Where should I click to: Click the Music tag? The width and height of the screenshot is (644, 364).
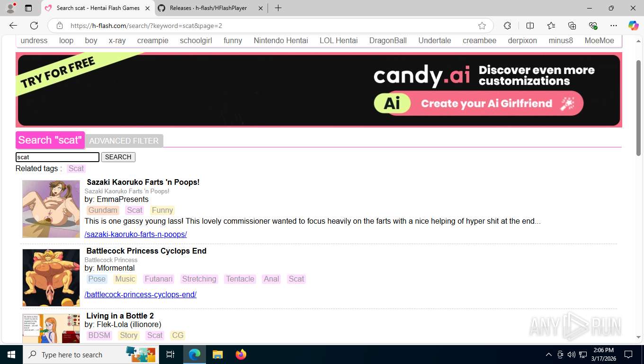pos(125,279)
